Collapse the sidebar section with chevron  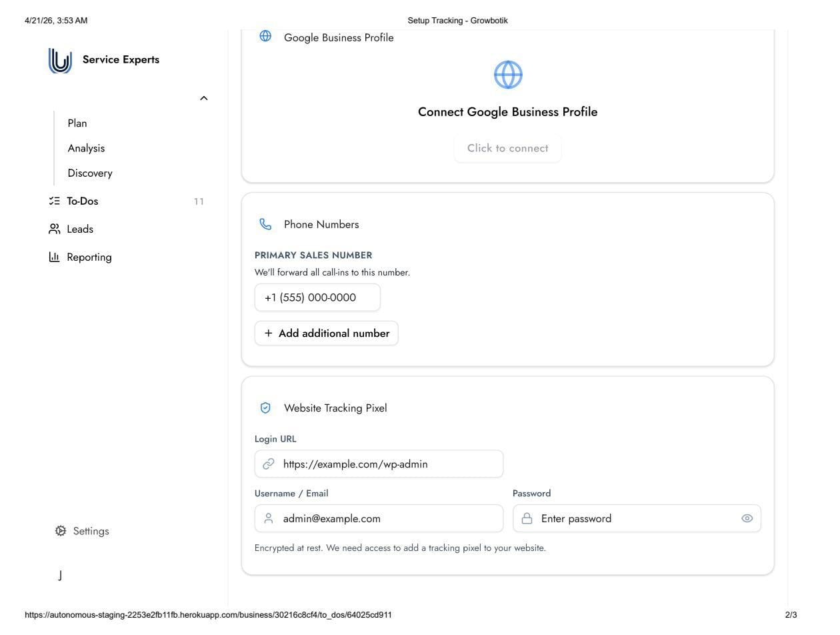pyautogui.click(x=204, y=98)
